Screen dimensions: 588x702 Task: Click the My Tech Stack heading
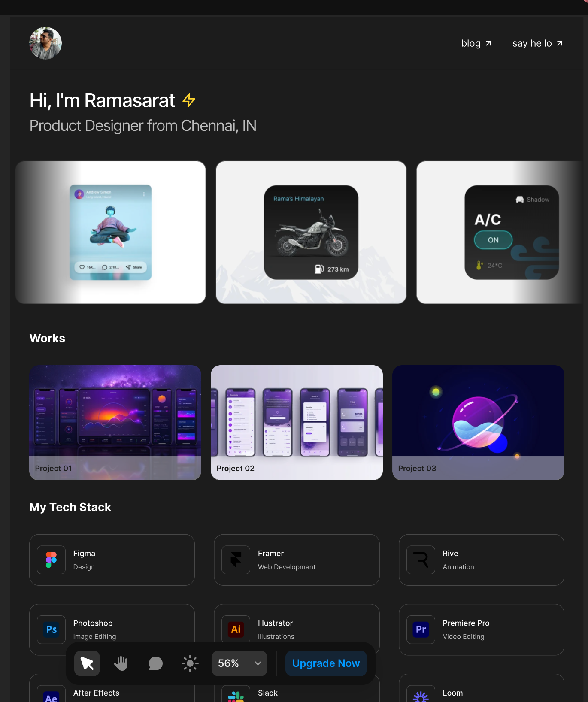[x=70, y=507]
